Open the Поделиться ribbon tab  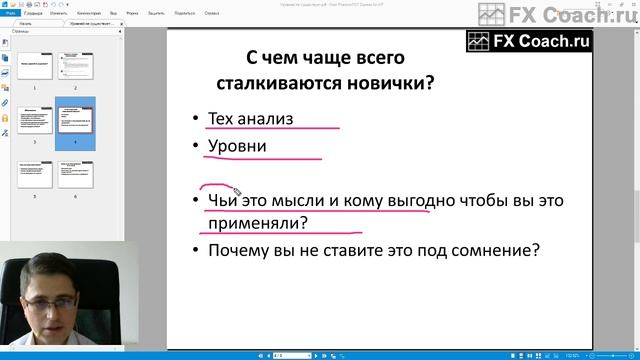pos(184,13)
